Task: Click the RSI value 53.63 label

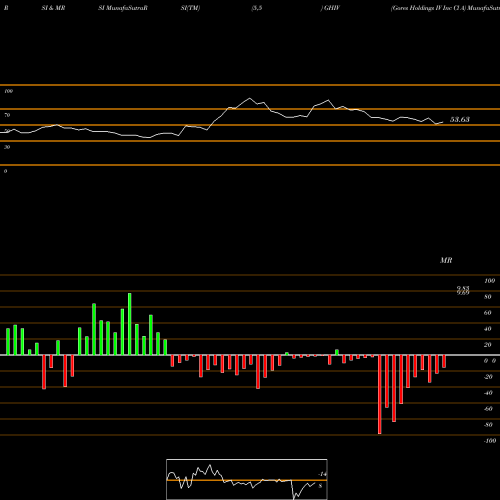Action: pos(460,120)
